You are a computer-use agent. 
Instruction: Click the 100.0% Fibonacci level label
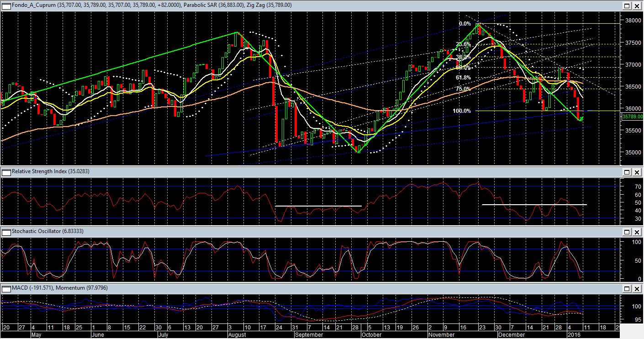462,111
